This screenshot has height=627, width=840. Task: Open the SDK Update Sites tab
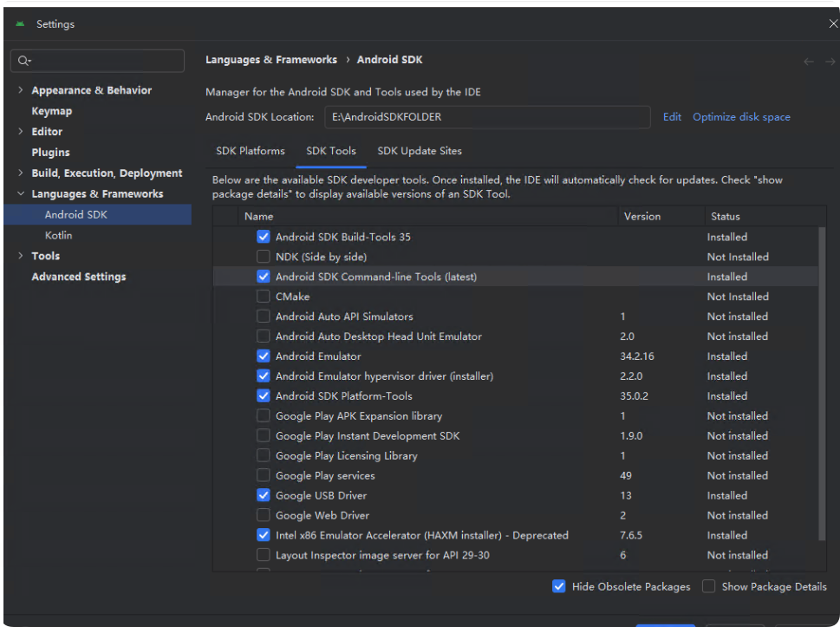pos(420,151)
